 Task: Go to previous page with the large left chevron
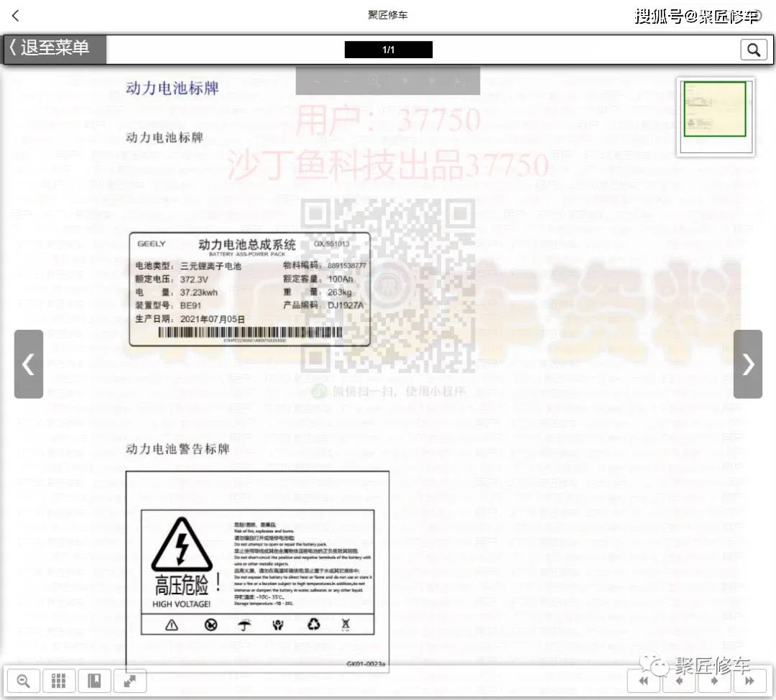tap(29, 364)
